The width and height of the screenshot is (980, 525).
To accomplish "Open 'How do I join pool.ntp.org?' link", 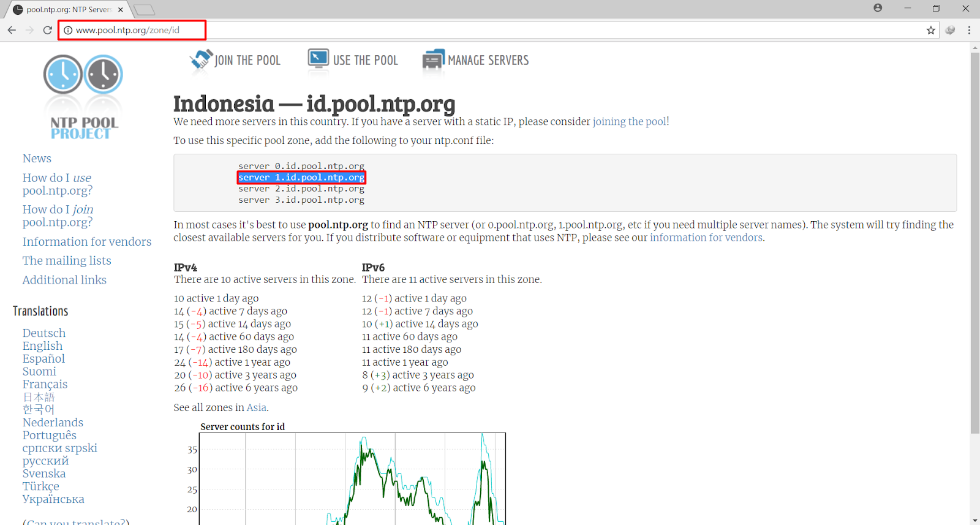I will pyautogui.click(x=58, y=216).
